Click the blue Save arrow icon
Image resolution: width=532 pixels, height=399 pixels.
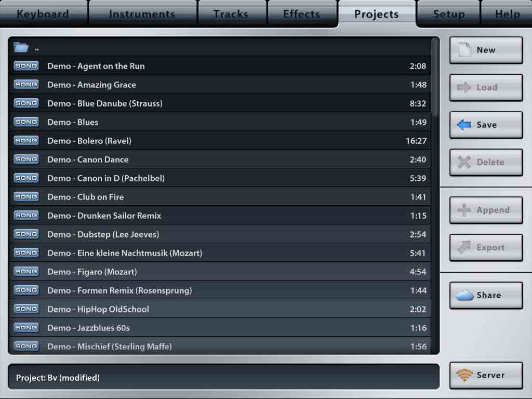pyautogui.click(x=464, y=124)
